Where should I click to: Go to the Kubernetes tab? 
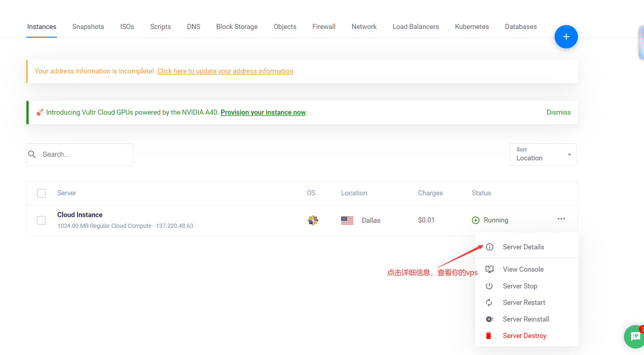[x=471, y=27]
